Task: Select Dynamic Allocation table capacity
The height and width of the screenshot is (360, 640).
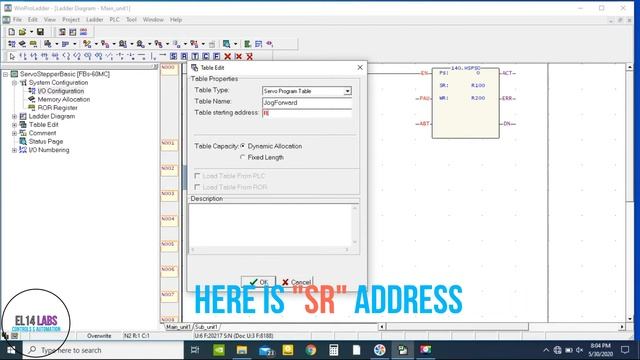Action: [x=243, y=146]
